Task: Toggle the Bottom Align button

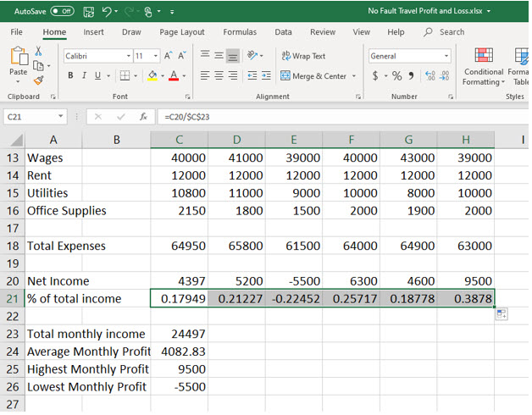Action: pyautogui.click(x=233, y=56)
